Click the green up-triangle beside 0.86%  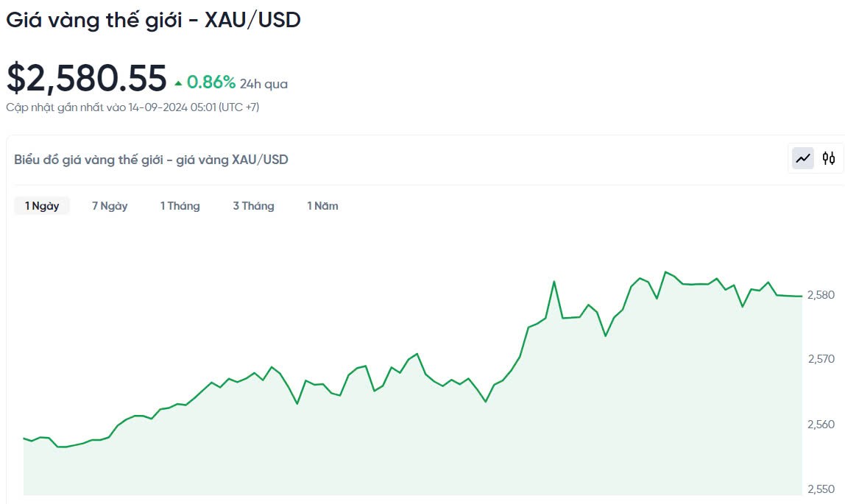[x=179, y=83]
